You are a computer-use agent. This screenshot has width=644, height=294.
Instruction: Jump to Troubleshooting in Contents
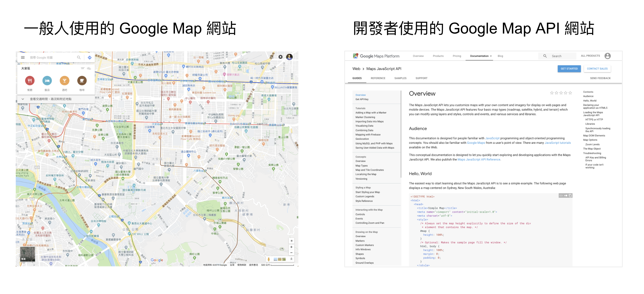[592, 153]
